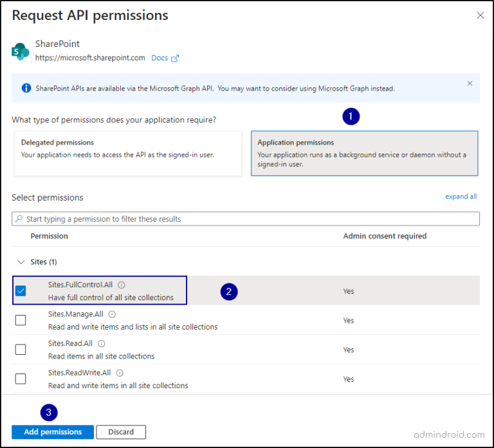Click the Select permissions heading
Screen dimensions: 494x448
48,198
